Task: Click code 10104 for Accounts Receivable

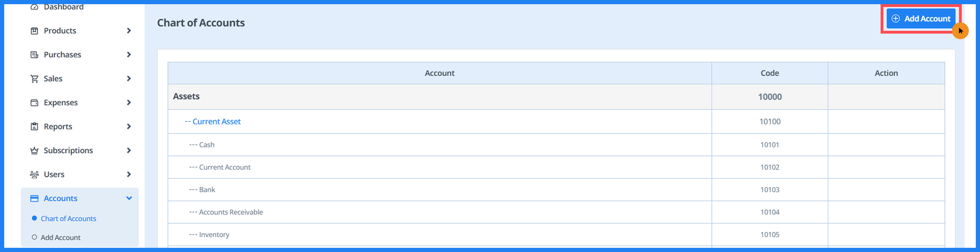Action: tap(770, 212)
